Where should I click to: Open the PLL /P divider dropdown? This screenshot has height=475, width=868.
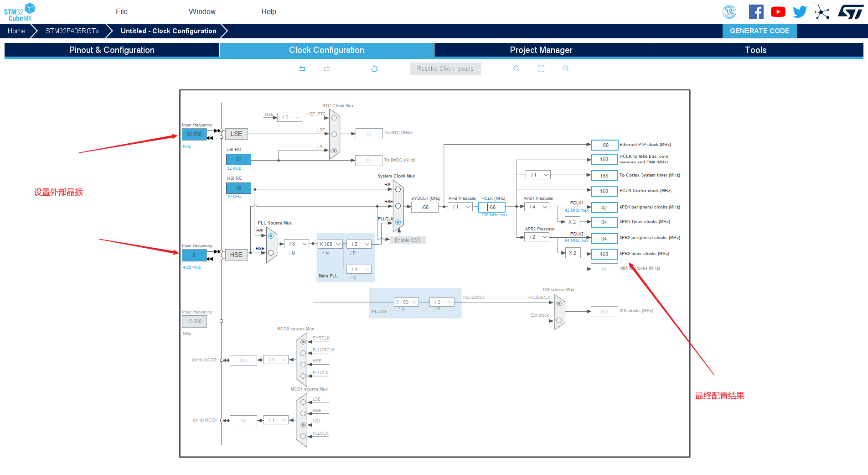(x=359, y=244)
